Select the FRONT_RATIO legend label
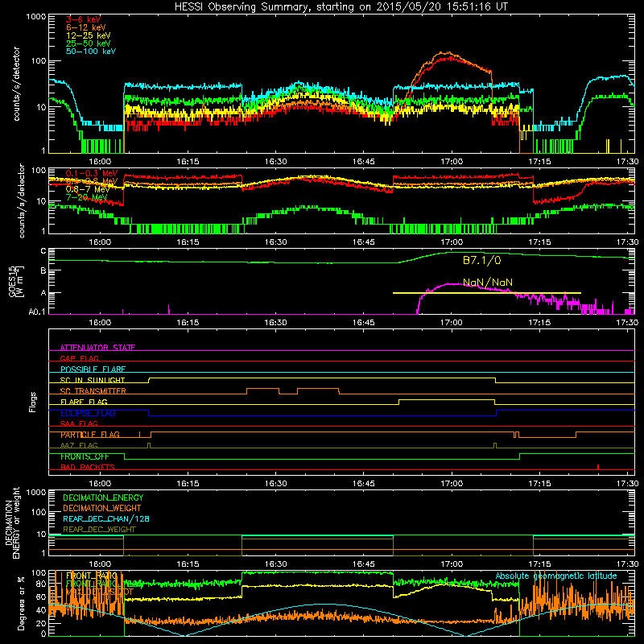Screen dimensions: 644x644 (91, 576)
